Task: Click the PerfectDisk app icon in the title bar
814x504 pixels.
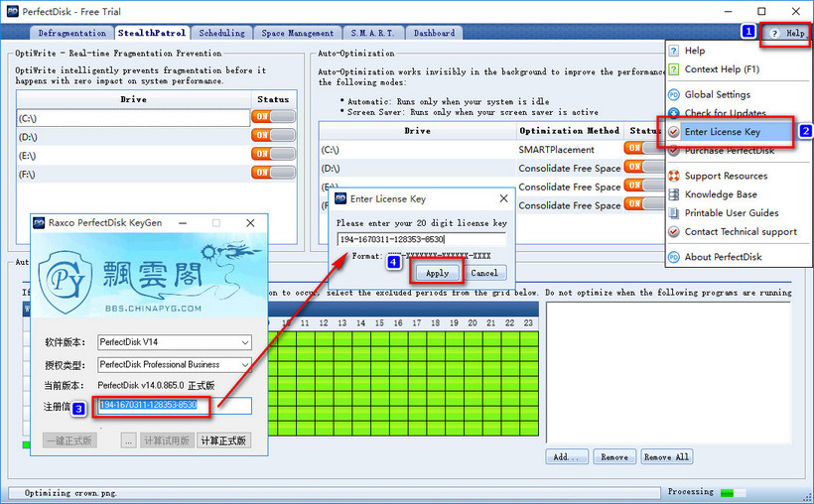Action: pos(13,12)
